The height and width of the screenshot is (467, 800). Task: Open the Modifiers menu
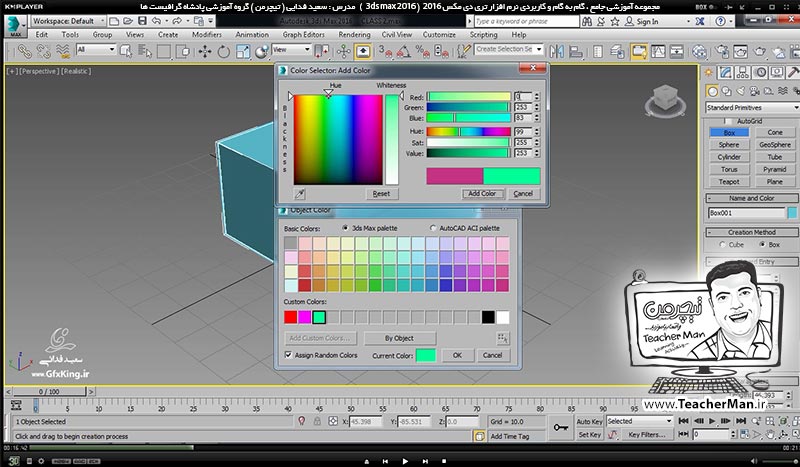point(207,35)
